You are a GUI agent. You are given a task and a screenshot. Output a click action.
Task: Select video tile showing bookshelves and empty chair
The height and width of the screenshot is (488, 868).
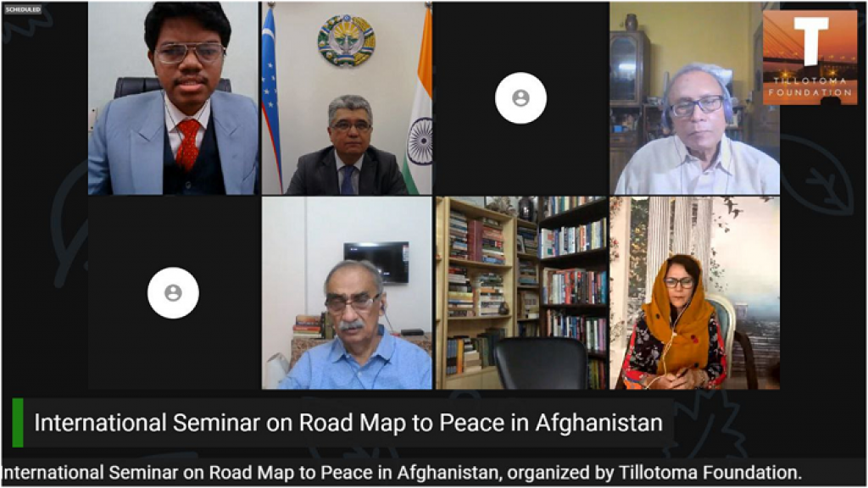pyautogui.click(x=521, y=292)
